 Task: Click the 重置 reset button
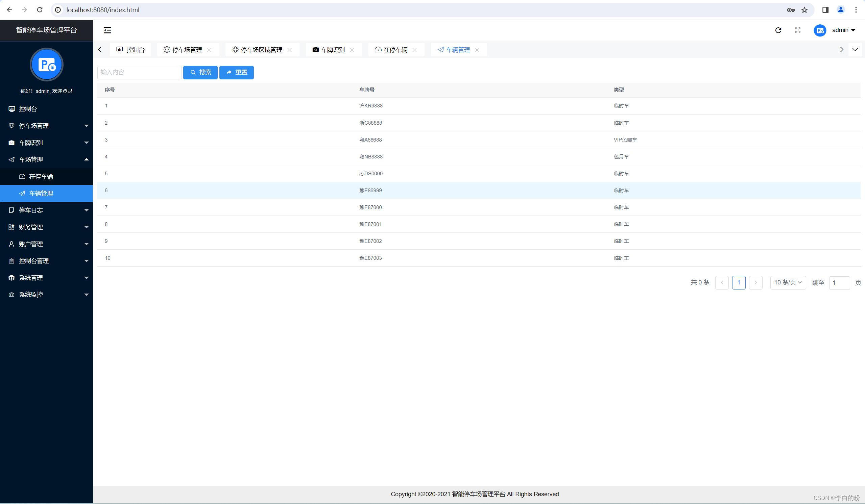[x=237, y=72]
